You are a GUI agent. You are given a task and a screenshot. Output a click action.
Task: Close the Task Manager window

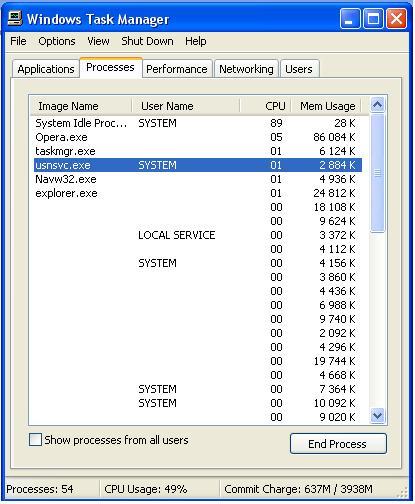(x=396, y=19)
